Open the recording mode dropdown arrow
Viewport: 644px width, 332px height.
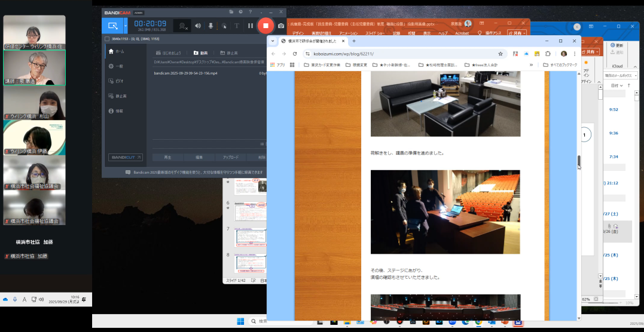point(126,26)
